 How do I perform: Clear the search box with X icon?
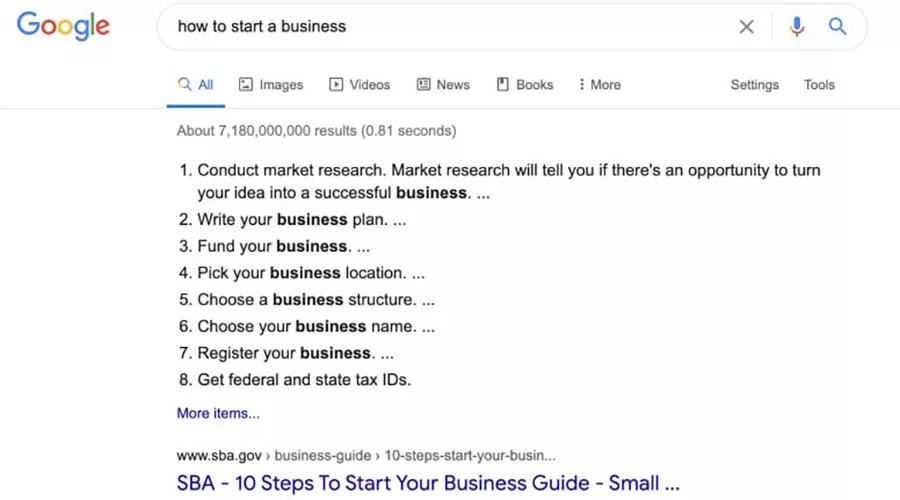click(x=746, y=27)
